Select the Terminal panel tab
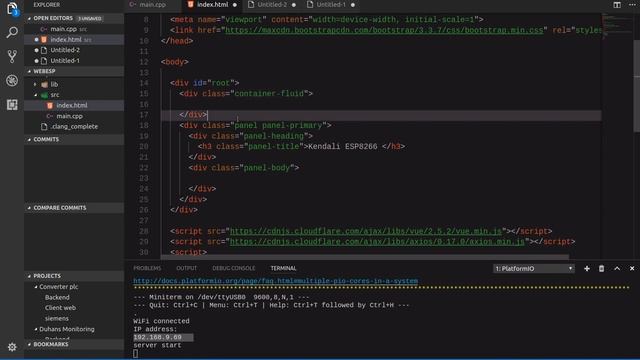The height and width of the screenshot is (360, 640). click(283, 268)
